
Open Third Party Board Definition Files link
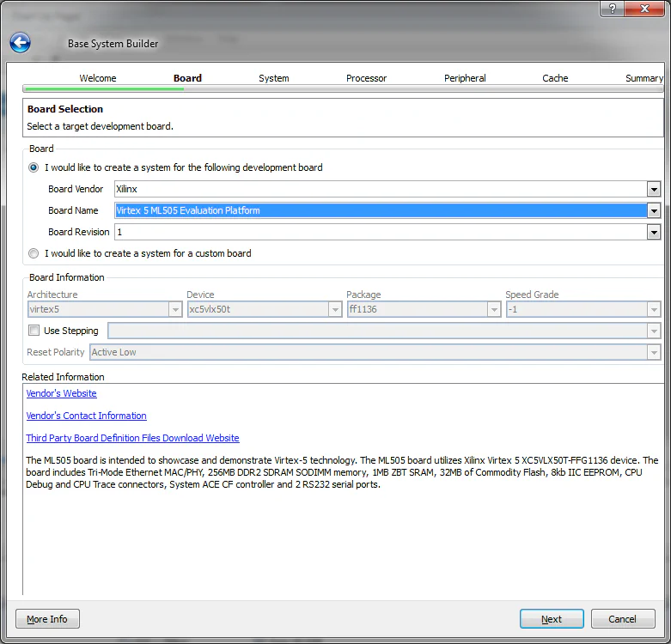pyautogui.click(x=133, y=438)
